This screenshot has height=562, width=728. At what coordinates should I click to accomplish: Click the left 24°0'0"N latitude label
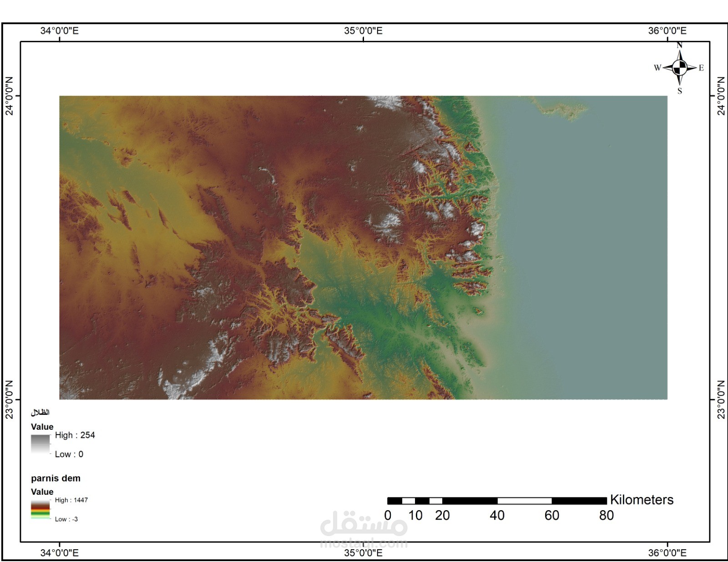pyautogui.click(x=10, y=96)
